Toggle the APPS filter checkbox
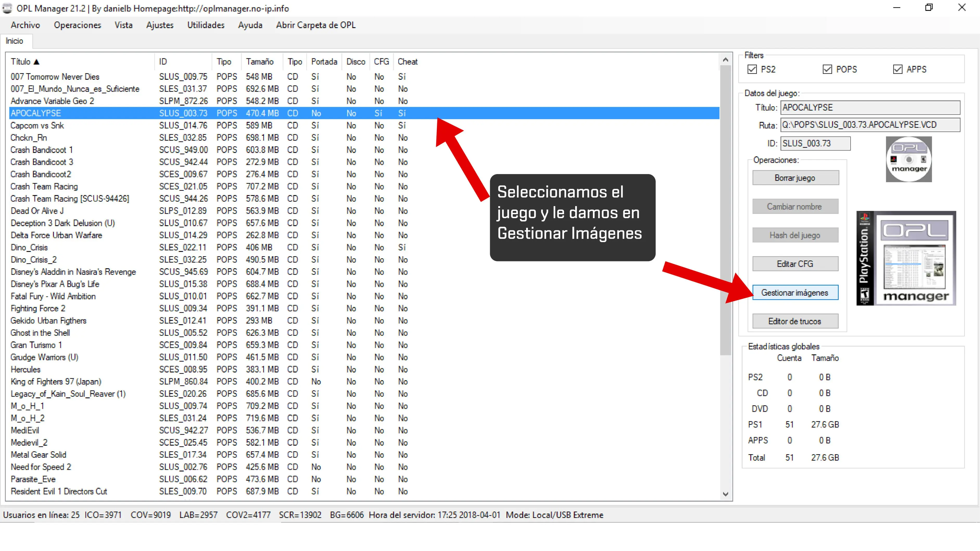 (898, 69)
